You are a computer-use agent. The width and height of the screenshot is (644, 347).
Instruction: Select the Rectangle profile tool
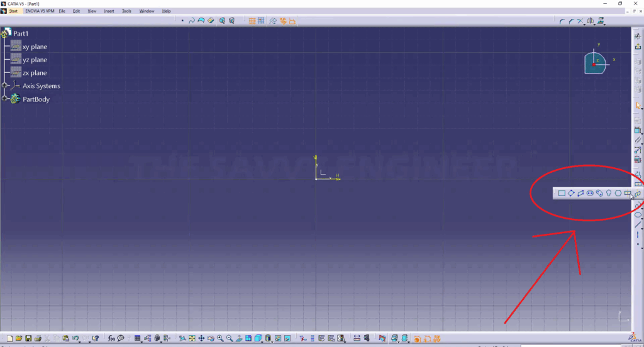pyautogui.click(x=562, y=194)
